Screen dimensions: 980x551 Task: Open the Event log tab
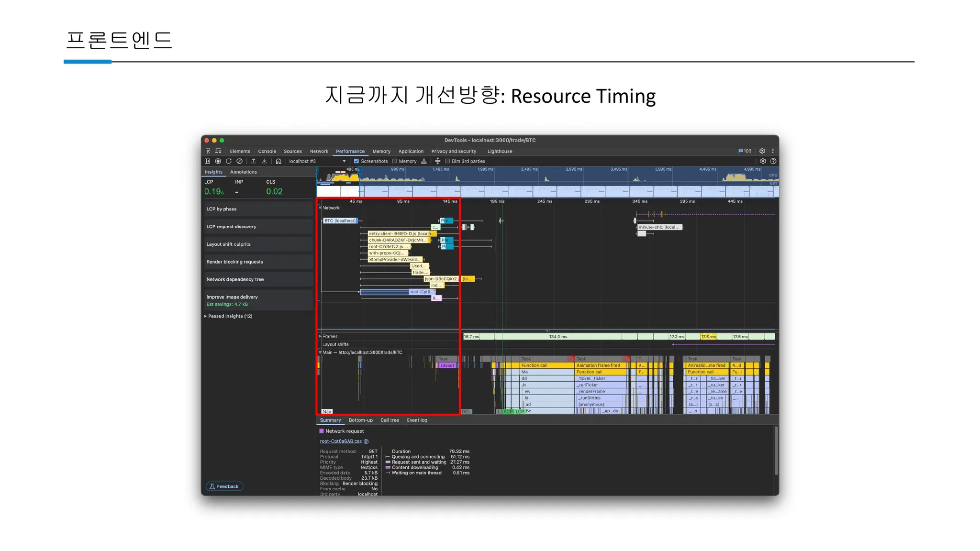[417, 420]
